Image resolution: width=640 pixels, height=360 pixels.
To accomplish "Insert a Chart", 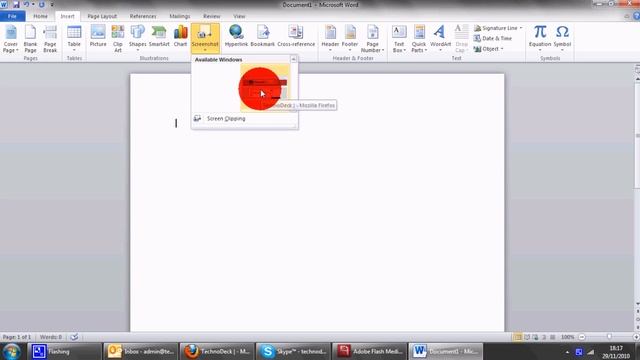I will (x=180, y=37).
